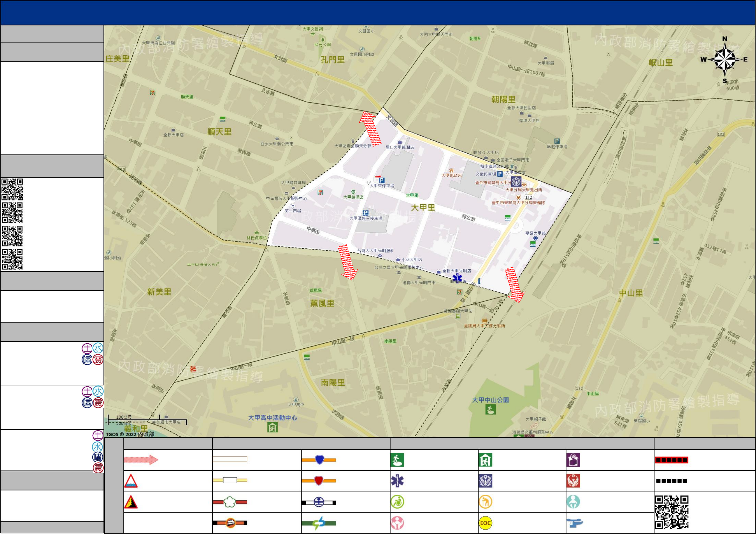Click the orange elderly person legend icon

(x=485, y=502)
